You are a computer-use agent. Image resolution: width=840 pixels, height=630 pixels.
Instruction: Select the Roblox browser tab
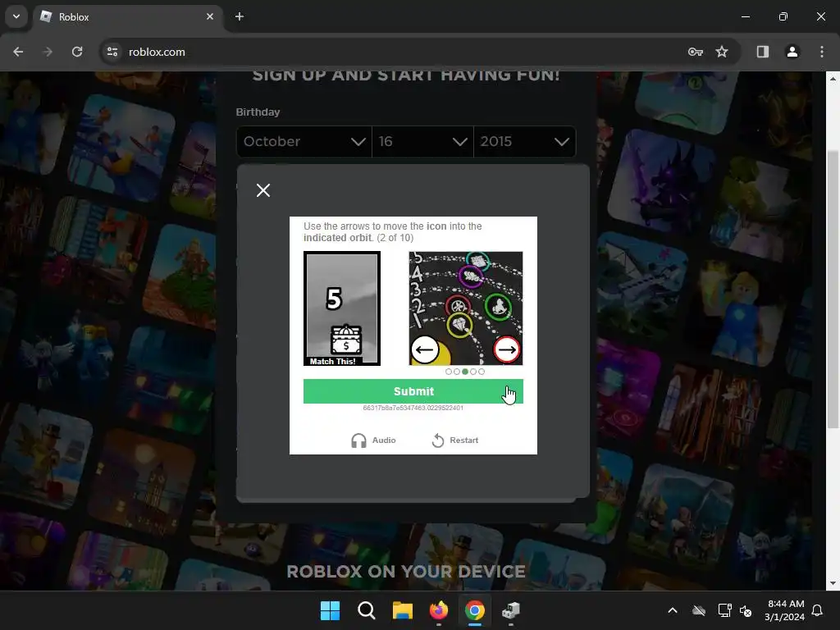point(127,17)
